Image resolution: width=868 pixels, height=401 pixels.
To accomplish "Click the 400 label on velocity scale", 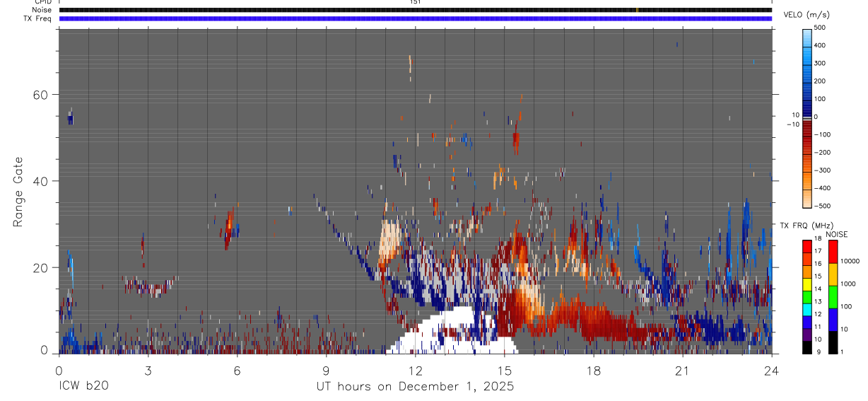I will (821, 45).
